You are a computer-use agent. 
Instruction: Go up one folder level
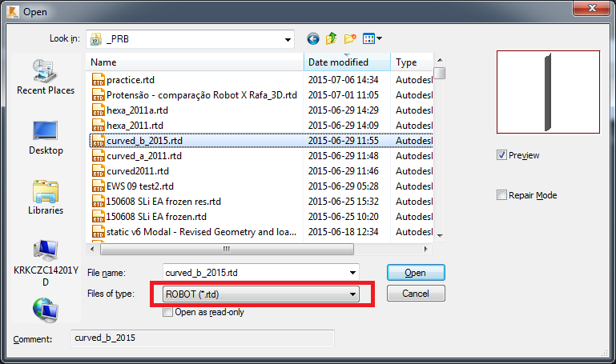tap(331, 38)
